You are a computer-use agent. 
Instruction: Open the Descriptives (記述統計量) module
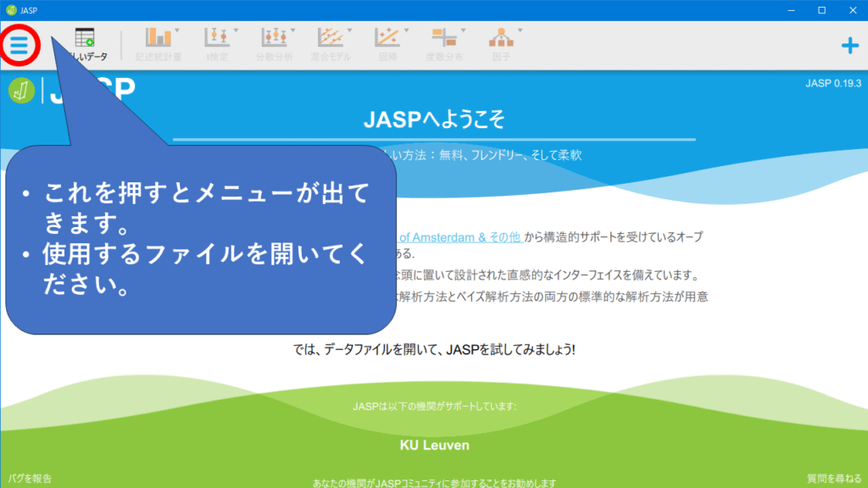pyautogui.click(x=159, y=44)
